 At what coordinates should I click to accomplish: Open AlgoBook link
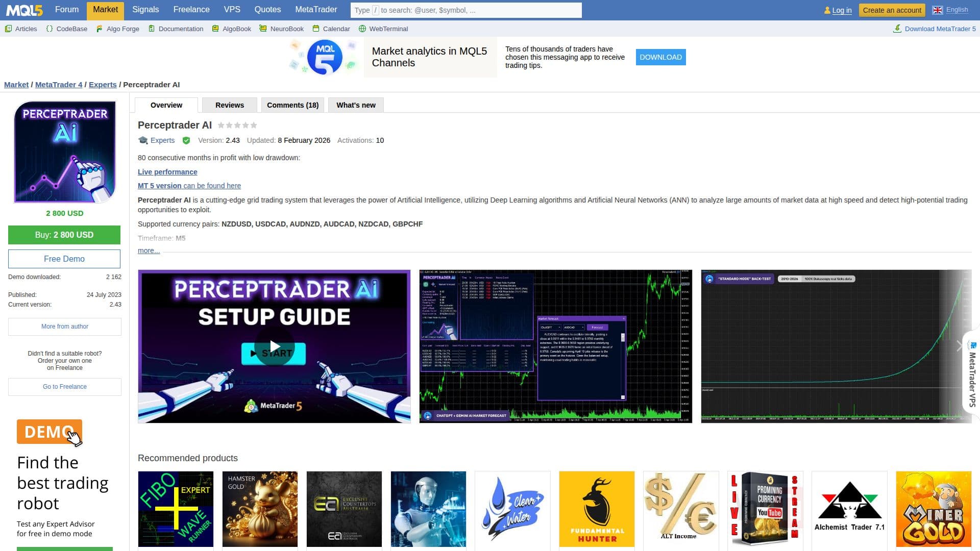coord(231,29)
